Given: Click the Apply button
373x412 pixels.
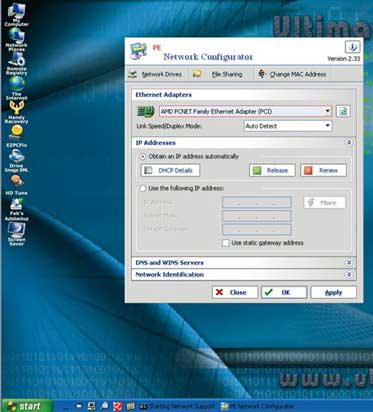Looking at the screenshot, I should click(334, 292).
